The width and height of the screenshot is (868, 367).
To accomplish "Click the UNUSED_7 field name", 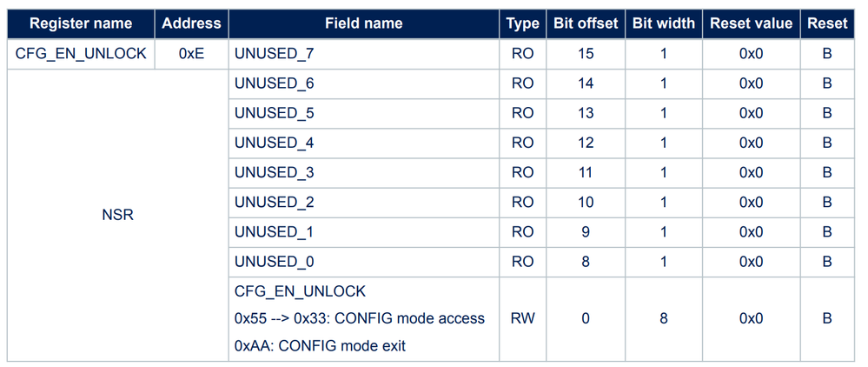I will (275, 54).
